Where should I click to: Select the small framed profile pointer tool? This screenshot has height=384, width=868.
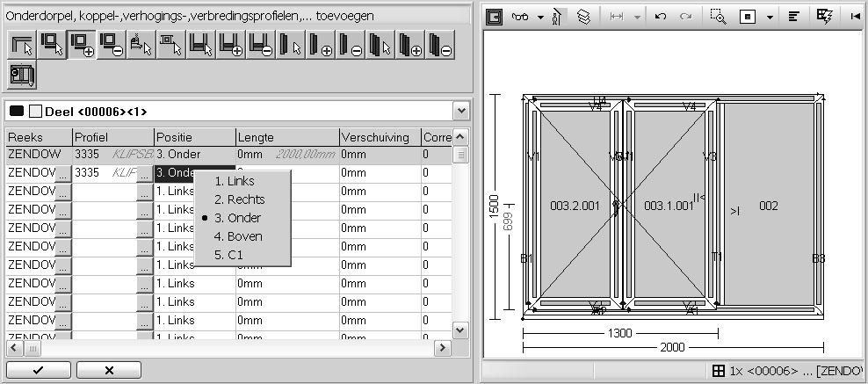[171, 45]
